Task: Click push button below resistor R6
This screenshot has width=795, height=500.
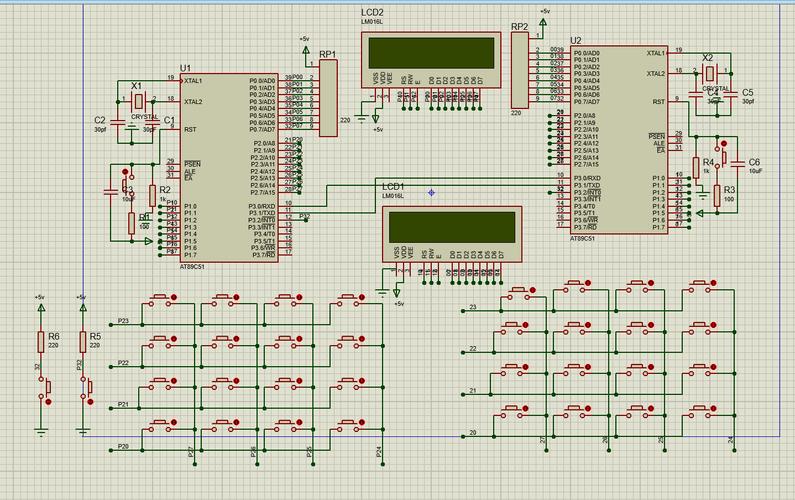Action: (x=45, y=390)
